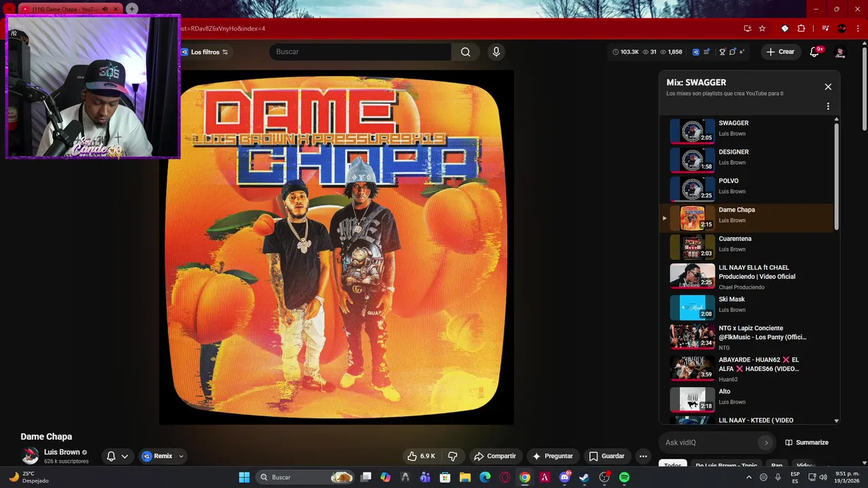This screenshot has width=868, height=488.
Task: Click the vidIQ blue IQ icon in the header stats bar
Action: pos(696,52)
